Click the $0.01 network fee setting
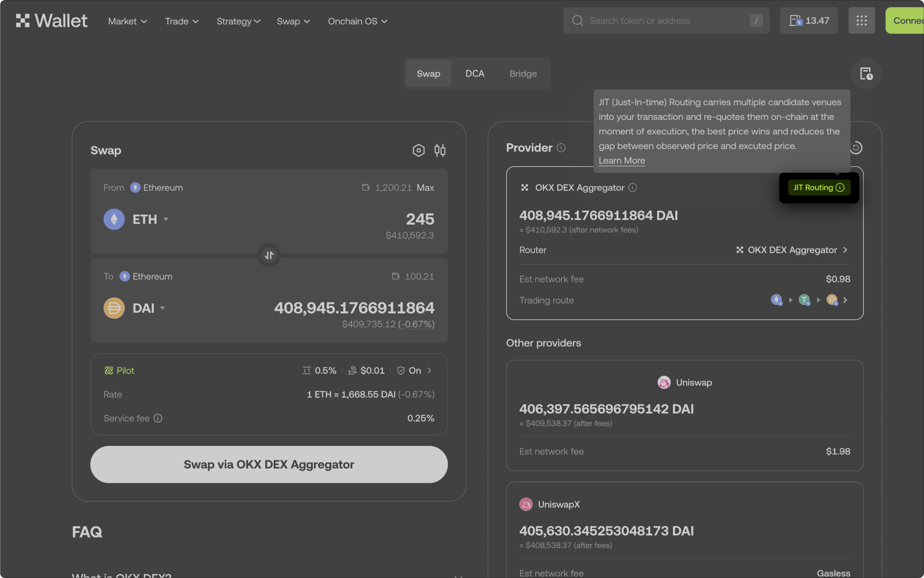Viewport: 924px width, 578px height. (366, 370)
